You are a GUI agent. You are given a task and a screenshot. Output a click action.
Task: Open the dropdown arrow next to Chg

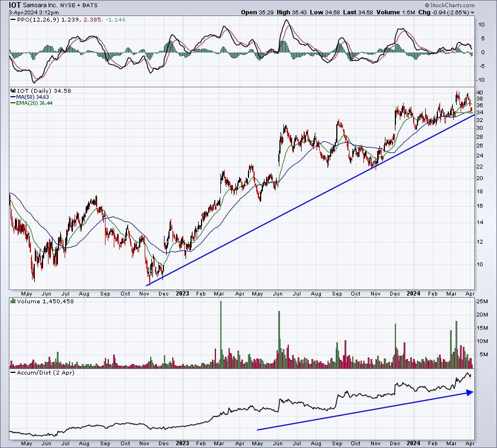click(472, 13)
